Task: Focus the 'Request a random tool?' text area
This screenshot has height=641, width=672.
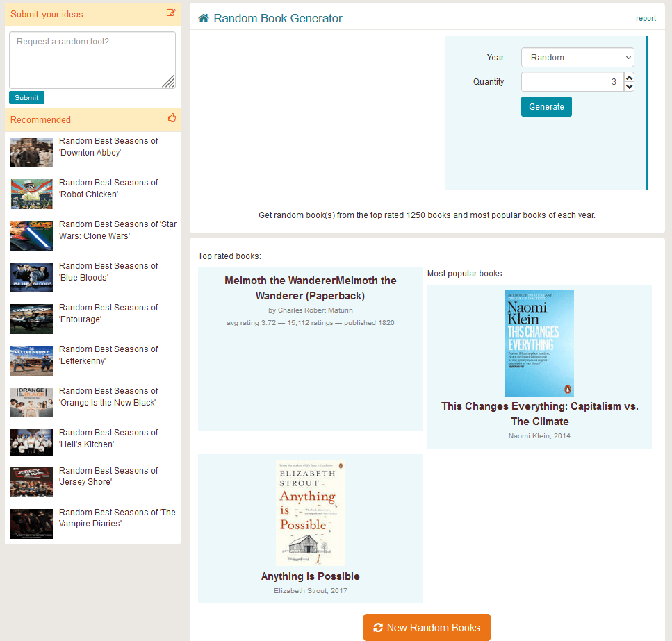Action: (92, 60)
